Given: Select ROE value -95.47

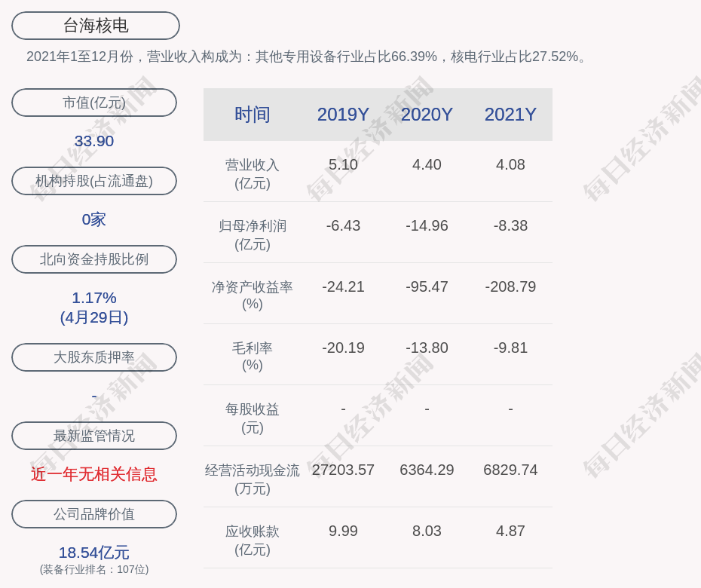Looking at the screenshot, I should pyautogui.click(x=427, y=286).
